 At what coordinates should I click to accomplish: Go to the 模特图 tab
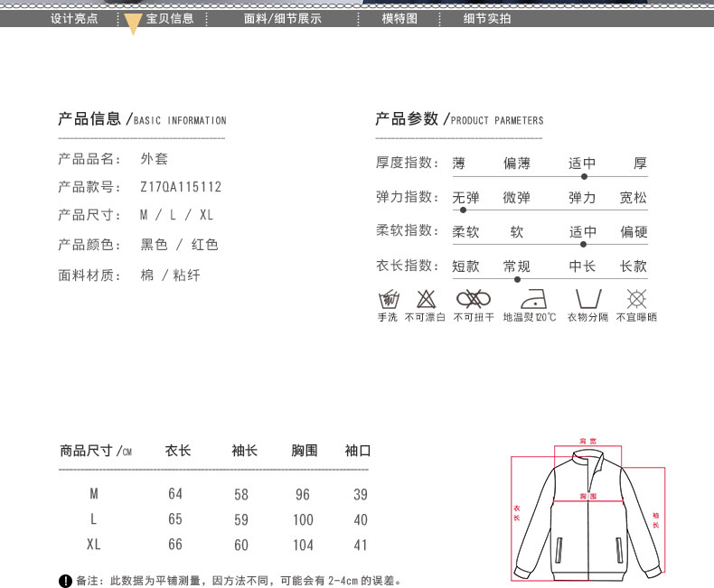[x=399, y=18]
